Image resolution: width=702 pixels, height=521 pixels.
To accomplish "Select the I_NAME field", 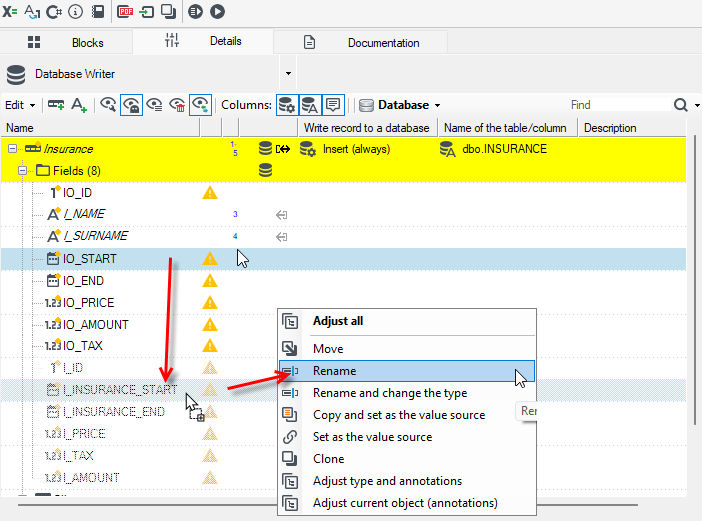I will point(84,214).
